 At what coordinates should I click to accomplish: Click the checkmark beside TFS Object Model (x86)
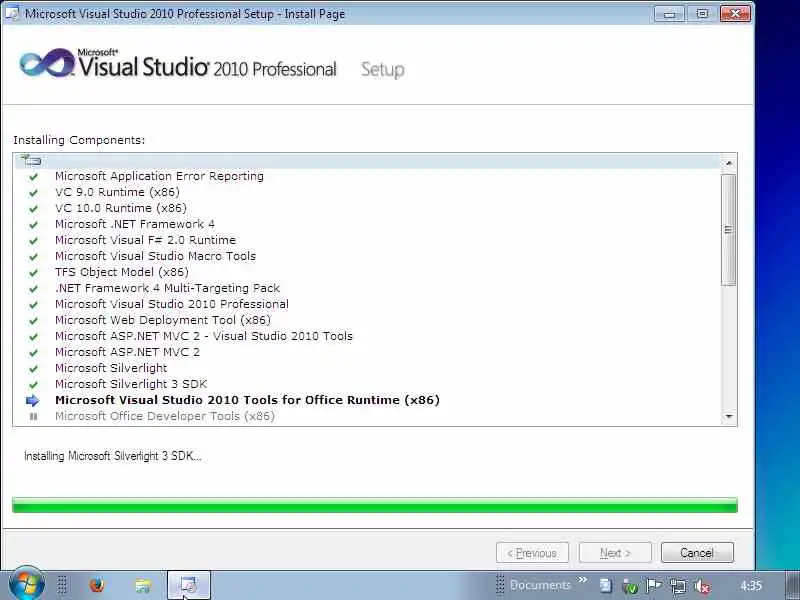coord(33,272)
